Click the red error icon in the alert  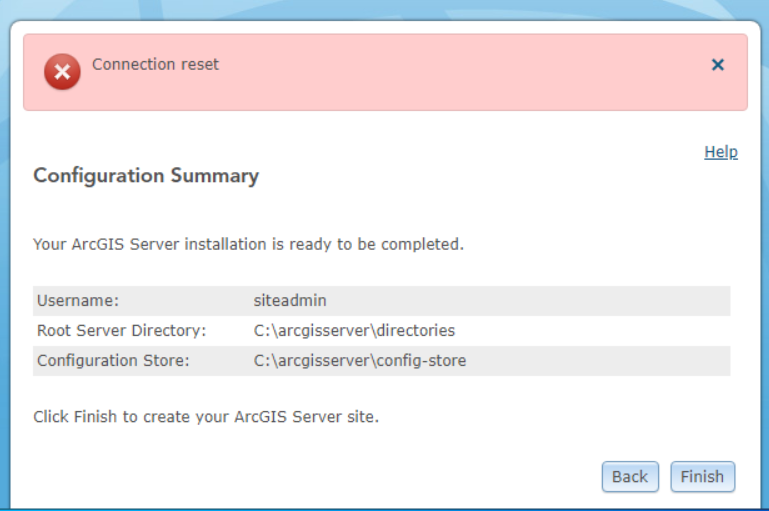62,72
